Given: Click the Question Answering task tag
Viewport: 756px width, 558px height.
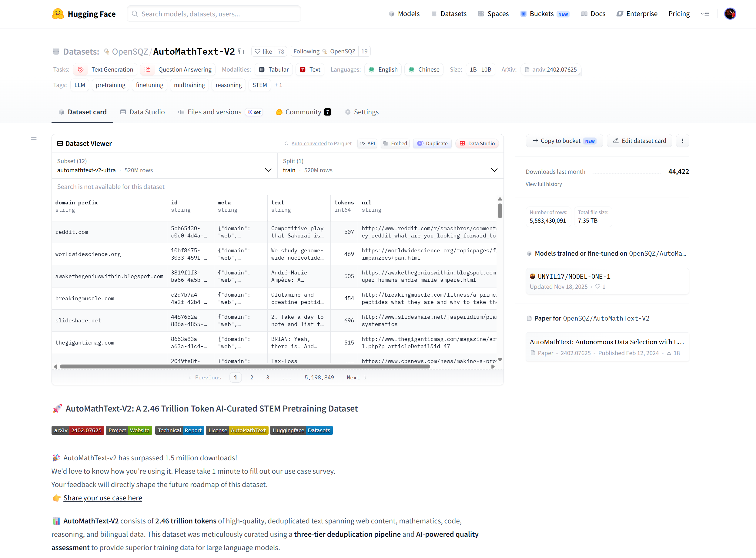Looking at the screenshot, I should (178, 69).
